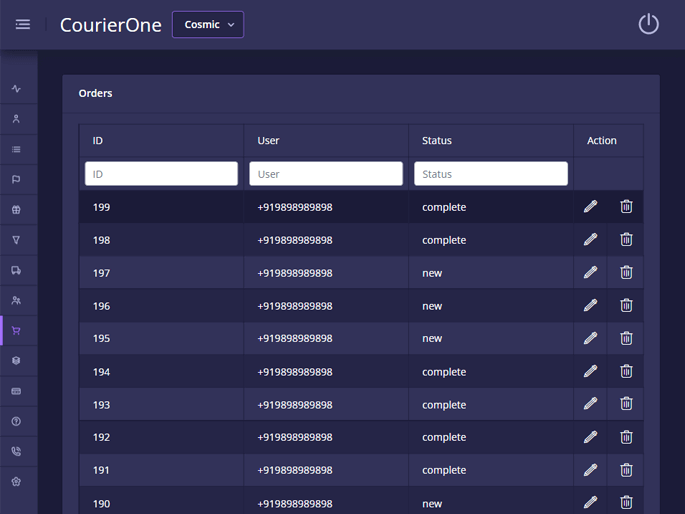Sort by the Status column header
This screenshot has height=514, width=685.
(437, 141)
